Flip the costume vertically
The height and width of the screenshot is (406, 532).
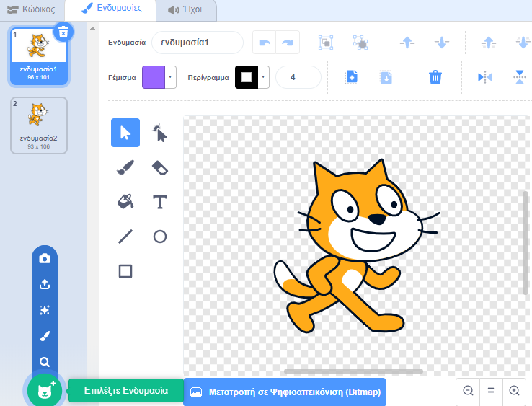pos(520,77)
